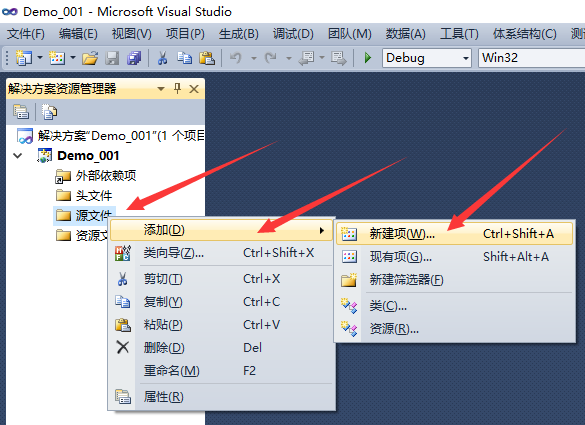Open the 工具(T) menu
This screenshot has height=425, width=585.
click(x=459, y=34)
